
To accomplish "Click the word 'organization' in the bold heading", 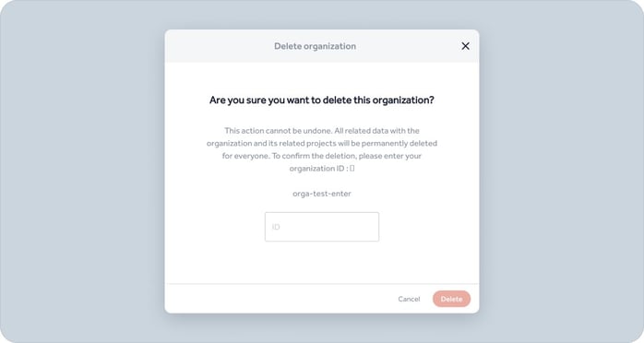I will (x=403, y=101).
